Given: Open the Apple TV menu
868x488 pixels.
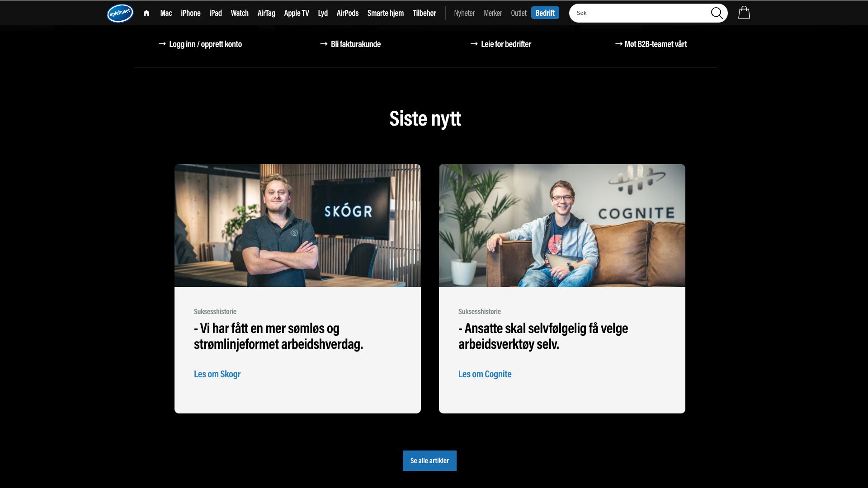Looking at the screenshot, I should 297,13.
